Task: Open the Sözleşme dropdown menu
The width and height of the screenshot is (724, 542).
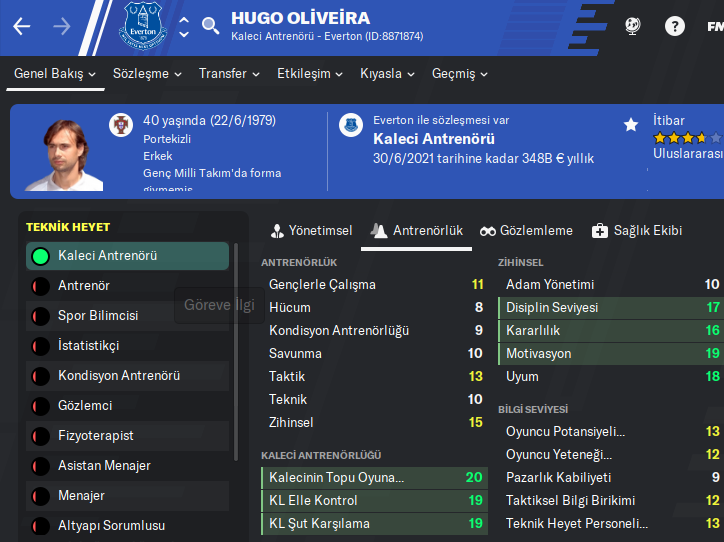Action: pyautogui.click(x=148, y=74)
